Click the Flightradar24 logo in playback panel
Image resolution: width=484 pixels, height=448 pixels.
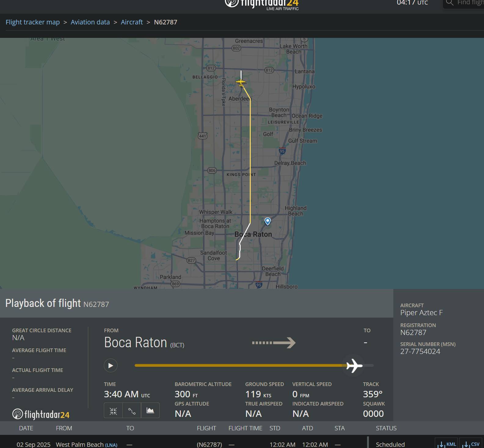(x=41, y=414)
